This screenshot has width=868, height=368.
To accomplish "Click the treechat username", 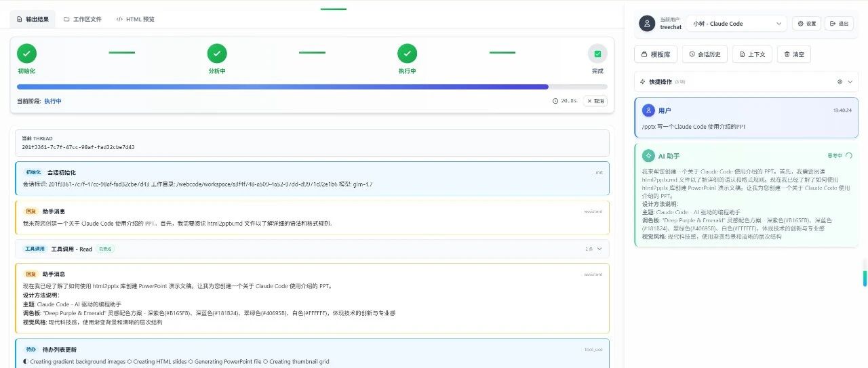I will [671, 27].
